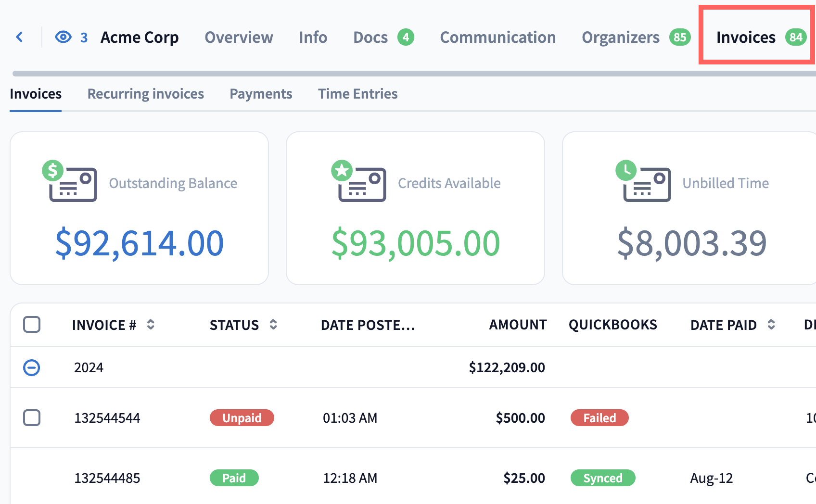
Task: Click the Organizers 85 count badge
Action: pos(680,37)
